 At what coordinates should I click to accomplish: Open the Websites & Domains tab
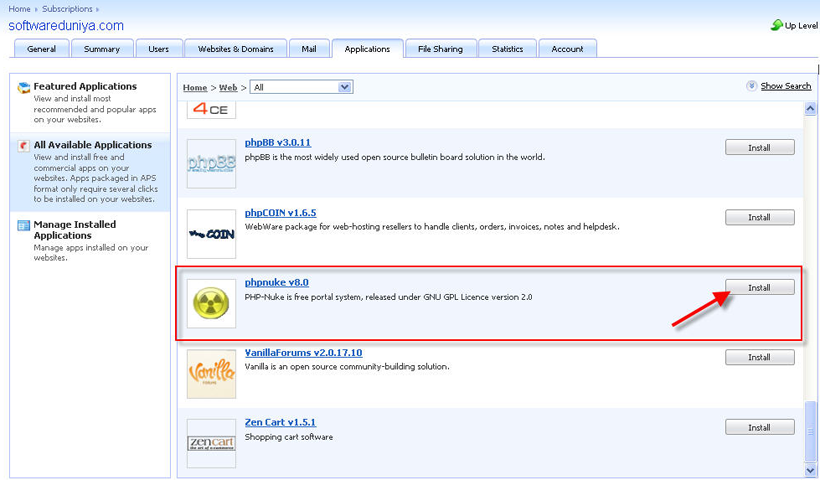coord(235,49)
